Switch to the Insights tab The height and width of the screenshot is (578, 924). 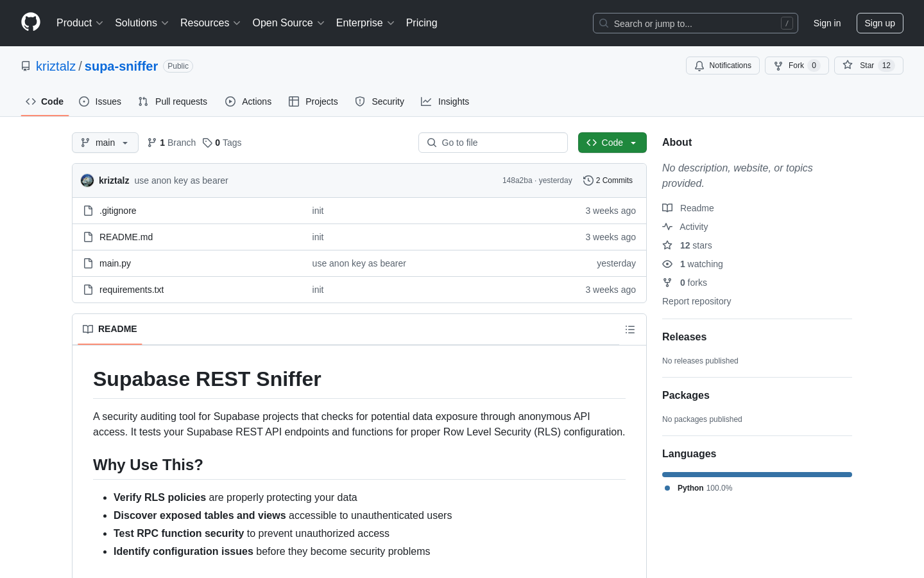tap(445, 101)
